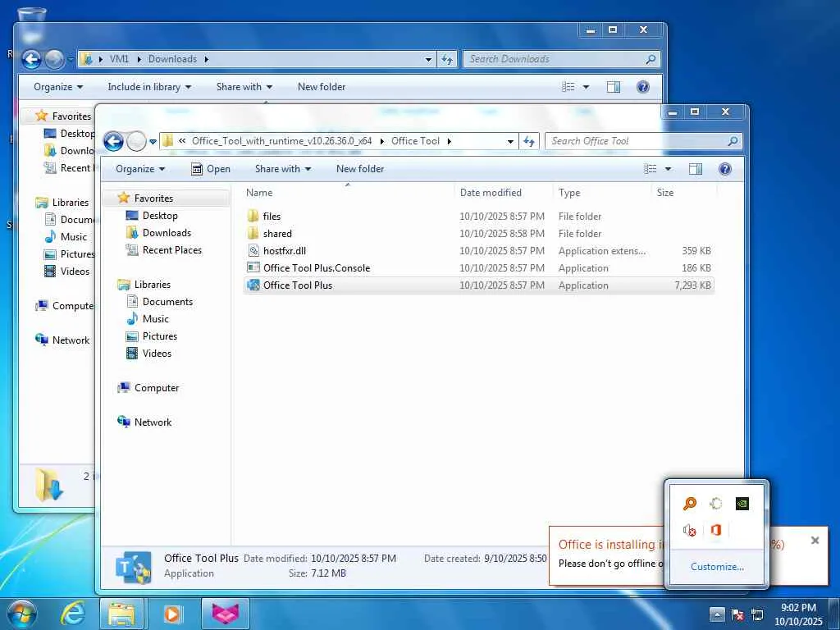Screen dimensions: 840x630
Task: Show the preview pane in Office Tool window
Action: coord(696,169)
